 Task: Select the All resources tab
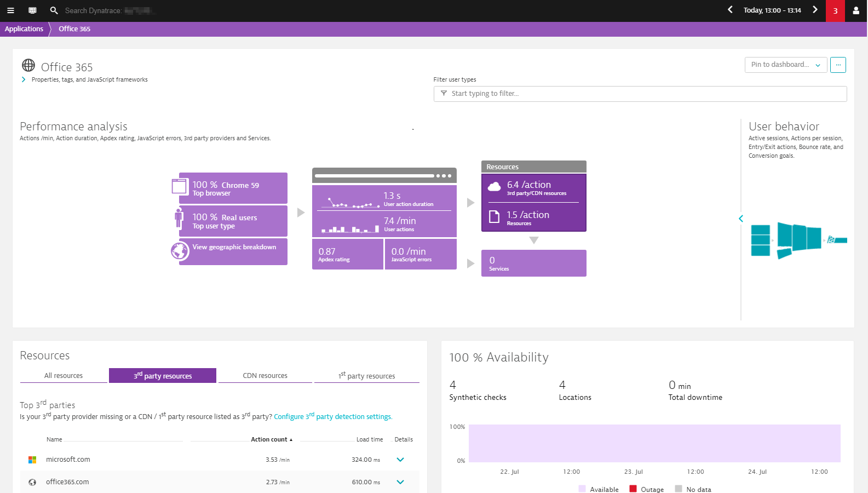click(64, 376)
